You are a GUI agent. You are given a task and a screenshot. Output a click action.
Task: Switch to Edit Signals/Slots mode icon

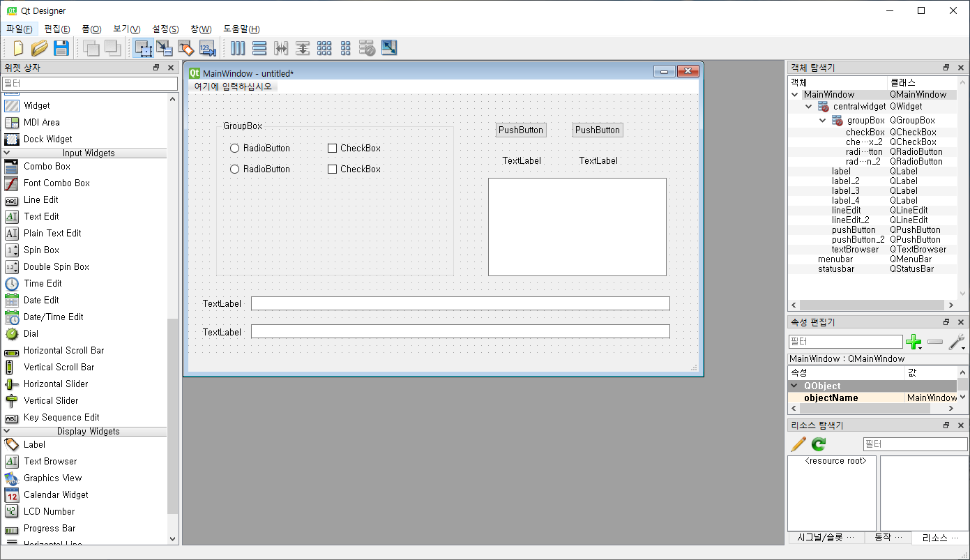click(x=165, y=48)
